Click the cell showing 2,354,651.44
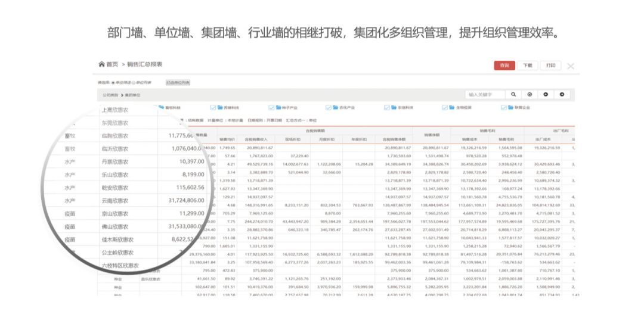644x311 pixels. point(361,221)
